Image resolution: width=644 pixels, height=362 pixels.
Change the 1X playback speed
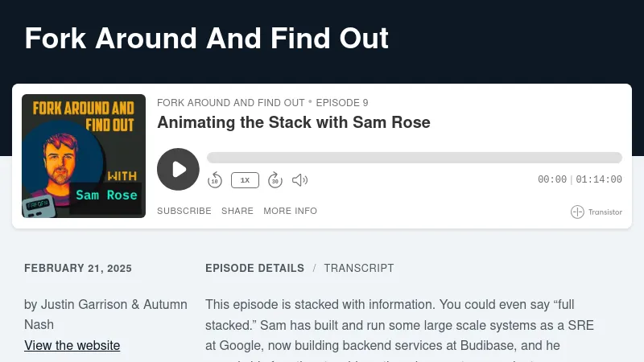(x=245, y=180)
